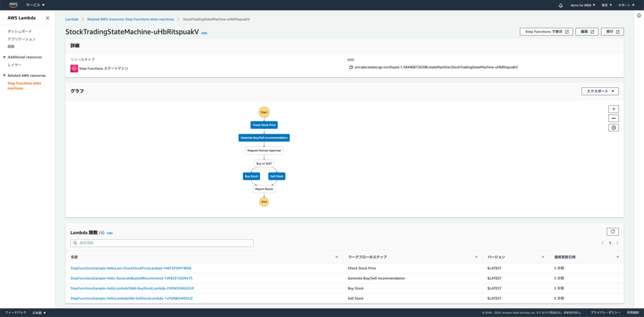Sort by 名前 column arrow
The width and height of the screenshot is (644, 317).
(x=336, y=257)
